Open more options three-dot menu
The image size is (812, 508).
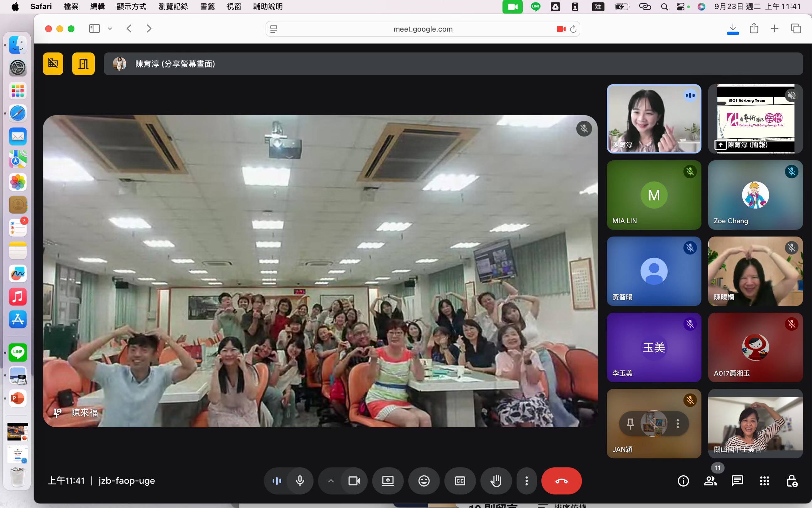tap(526, 481)
